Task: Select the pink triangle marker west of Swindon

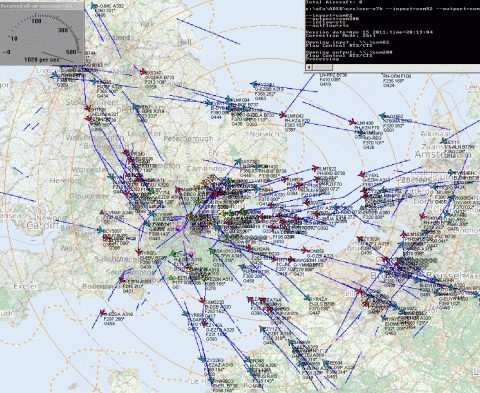Action: (x=102, y=212)
